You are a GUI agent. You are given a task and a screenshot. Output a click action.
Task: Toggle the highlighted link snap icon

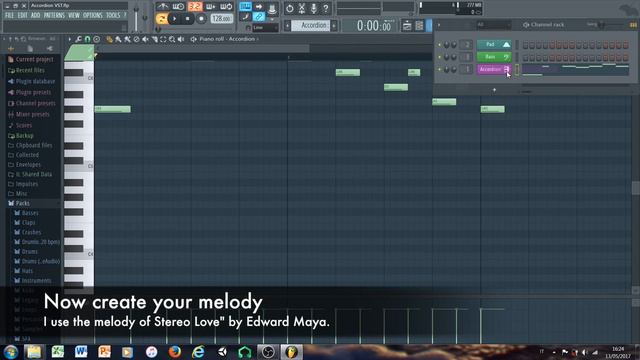tap(259, 17)
